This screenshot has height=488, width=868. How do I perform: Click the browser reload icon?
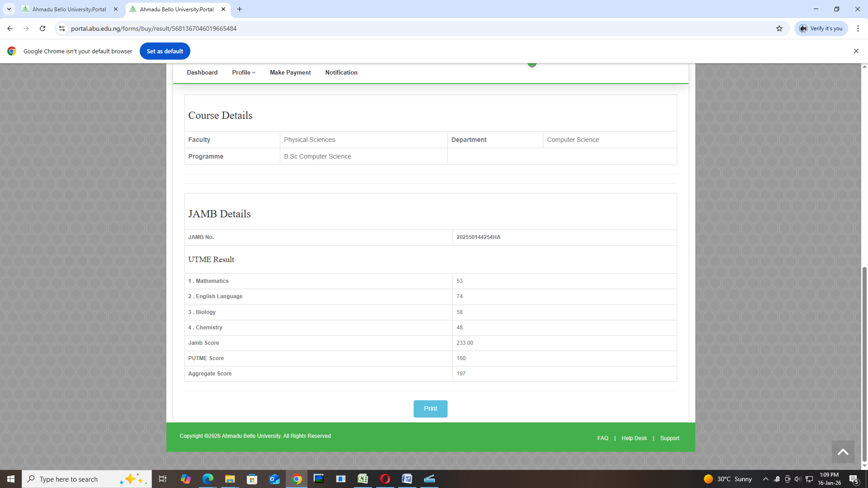click(42, 28)
